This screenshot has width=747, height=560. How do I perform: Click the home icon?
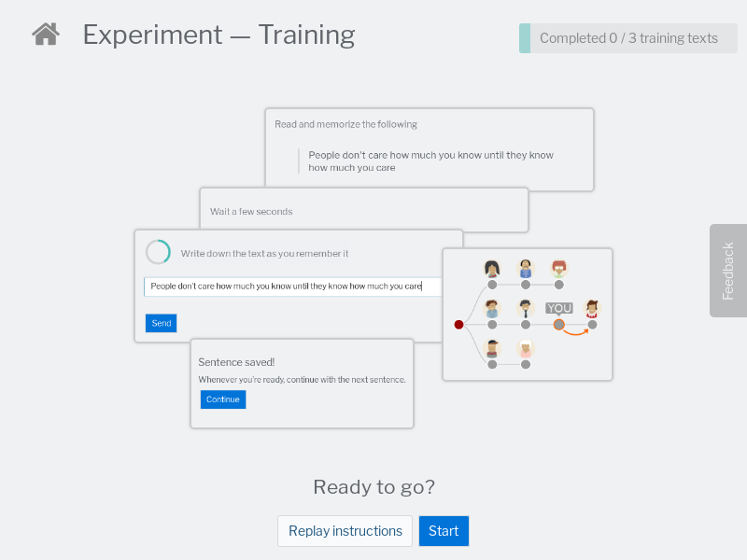point(46,35)
